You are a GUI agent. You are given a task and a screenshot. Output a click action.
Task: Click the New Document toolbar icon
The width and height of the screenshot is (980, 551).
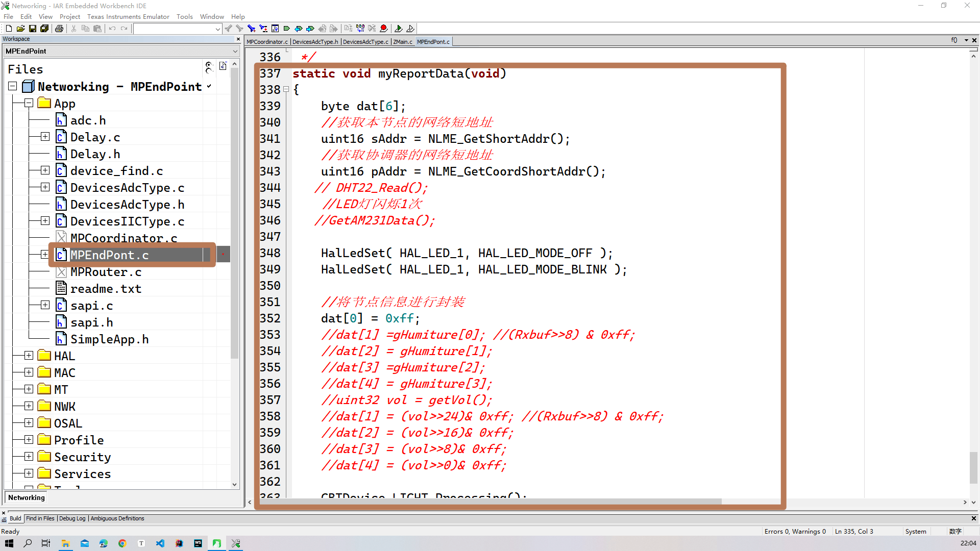point(9,29)
